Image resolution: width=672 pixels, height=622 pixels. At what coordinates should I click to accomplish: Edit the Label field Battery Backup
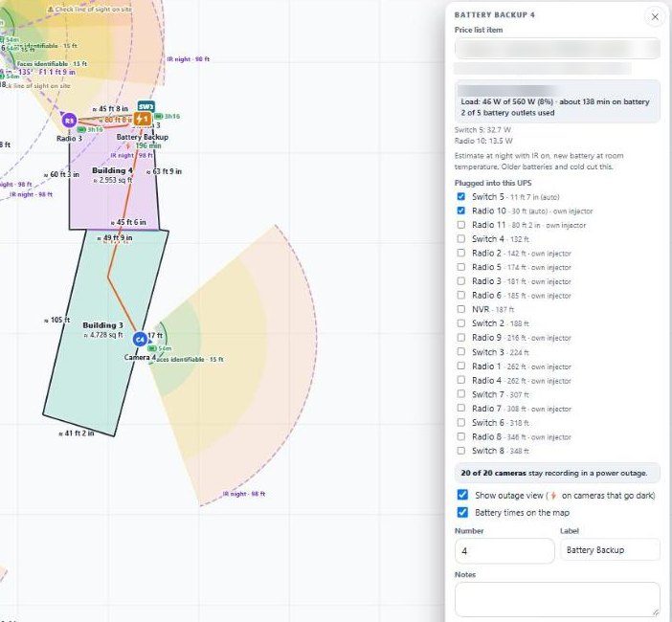(610, 550)
